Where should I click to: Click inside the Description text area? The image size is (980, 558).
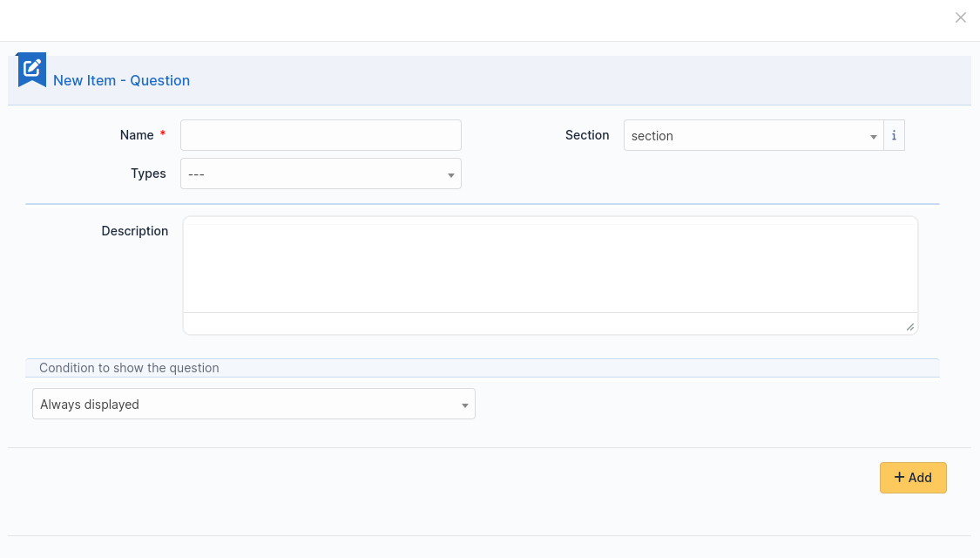pyautogui.click(x=550, y=268)
